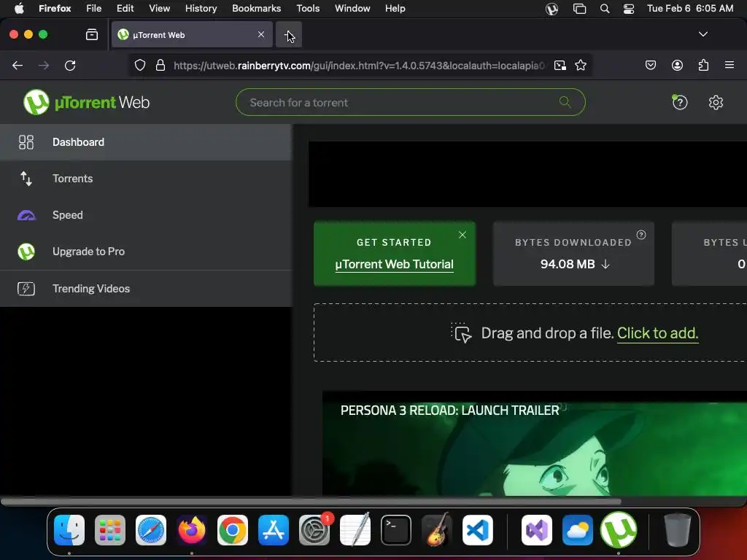This screenshot has height=560, width=747.
Task: Open the Help menu
Action: click(395, 8)
